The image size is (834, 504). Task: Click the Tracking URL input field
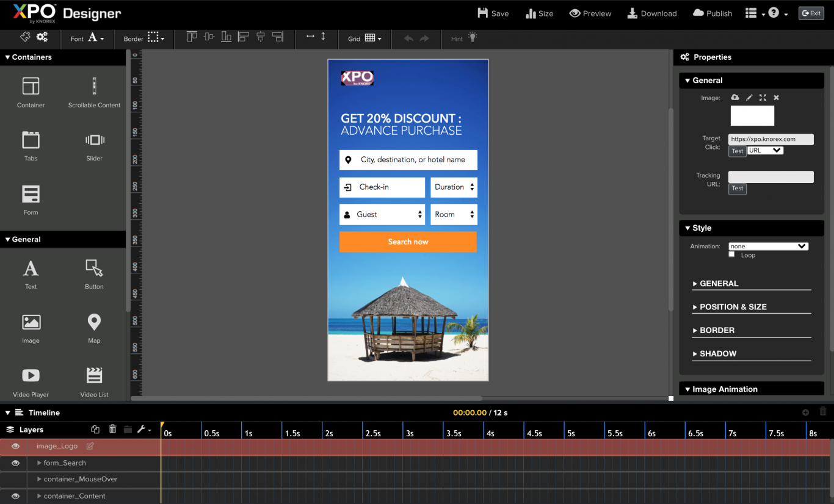771,177
